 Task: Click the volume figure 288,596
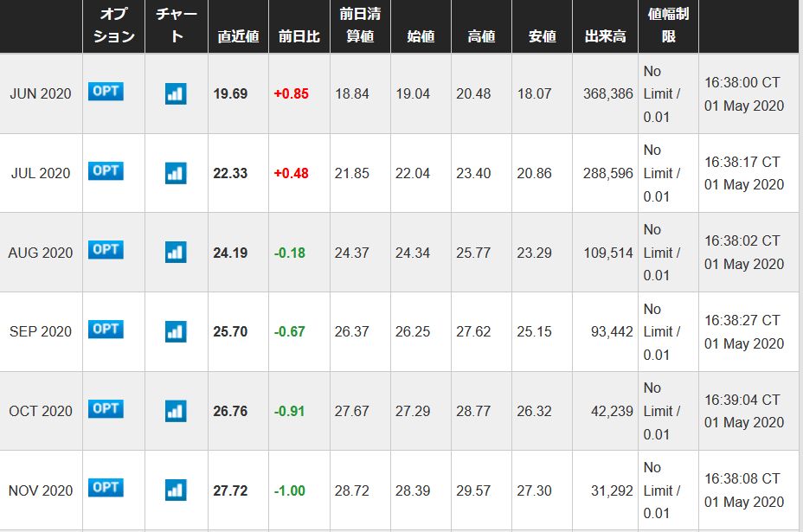pos(608,173)
